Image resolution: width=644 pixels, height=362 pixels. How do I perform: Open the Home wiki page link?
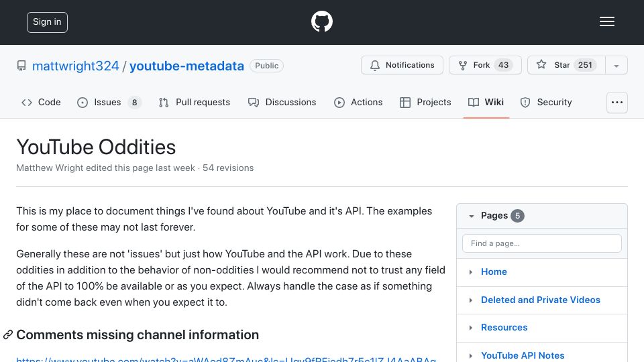coord(494,271)
